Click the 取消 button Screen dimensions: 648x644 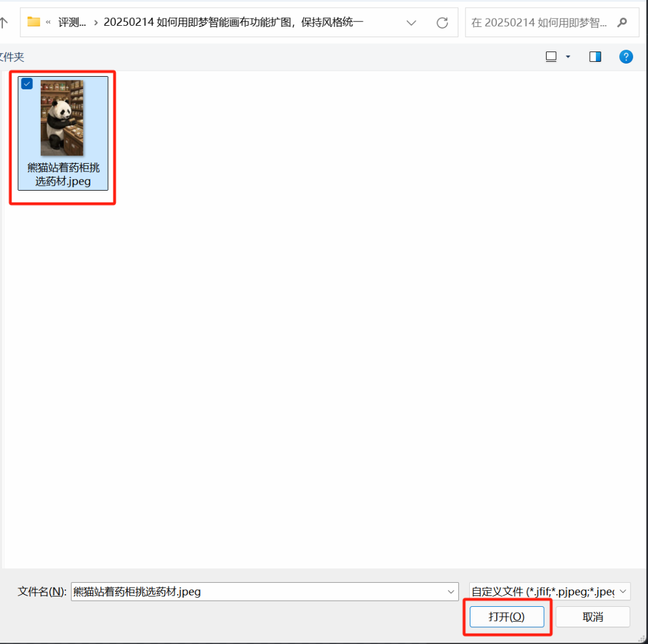pyautogui.click(x=593, y=616)
